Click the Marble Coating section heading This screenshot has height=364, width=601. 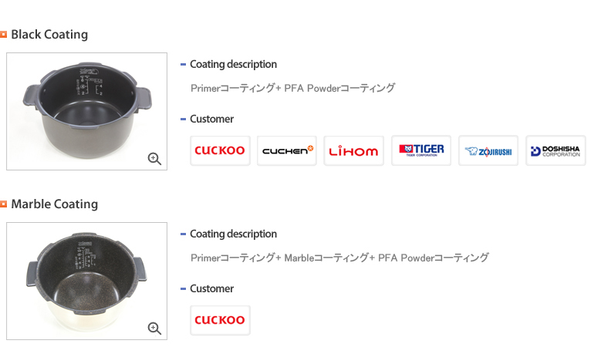(54, 204)
